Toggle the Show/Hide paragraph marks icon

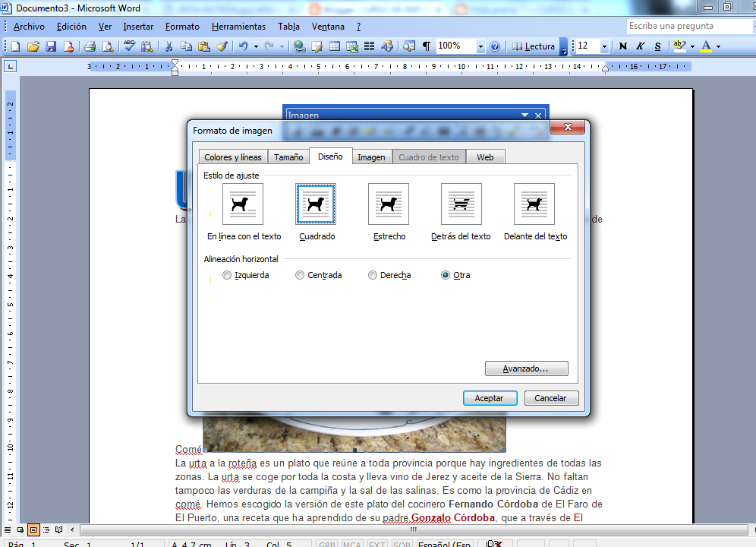tap(426, 46)
